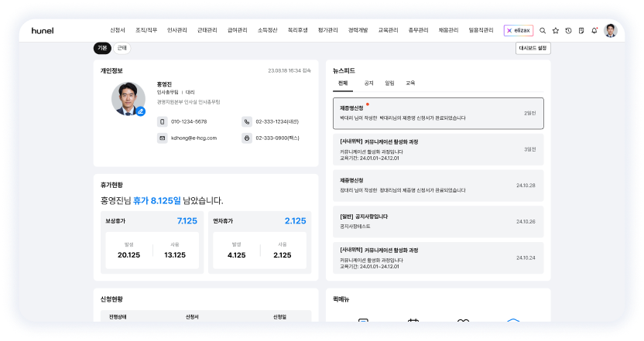Click the mobile phone icon beside 010-1234-5678

(x=163, y=121)
